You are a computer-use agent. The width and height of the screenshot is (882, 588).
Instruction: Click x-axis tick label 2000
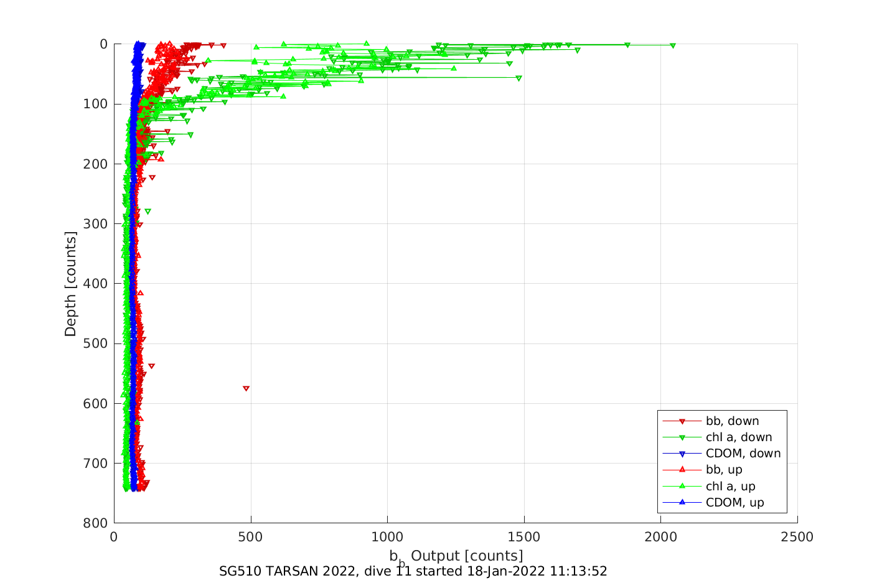coord(661,537)
